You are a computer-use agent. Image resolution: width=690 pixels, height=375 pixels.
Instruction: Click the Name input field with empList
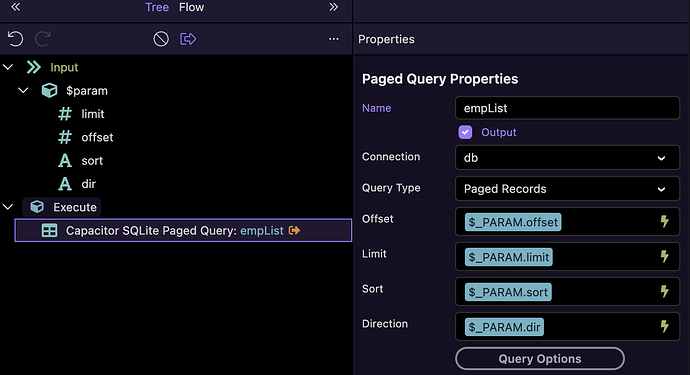pyautogui.click(x=567, y=108)
